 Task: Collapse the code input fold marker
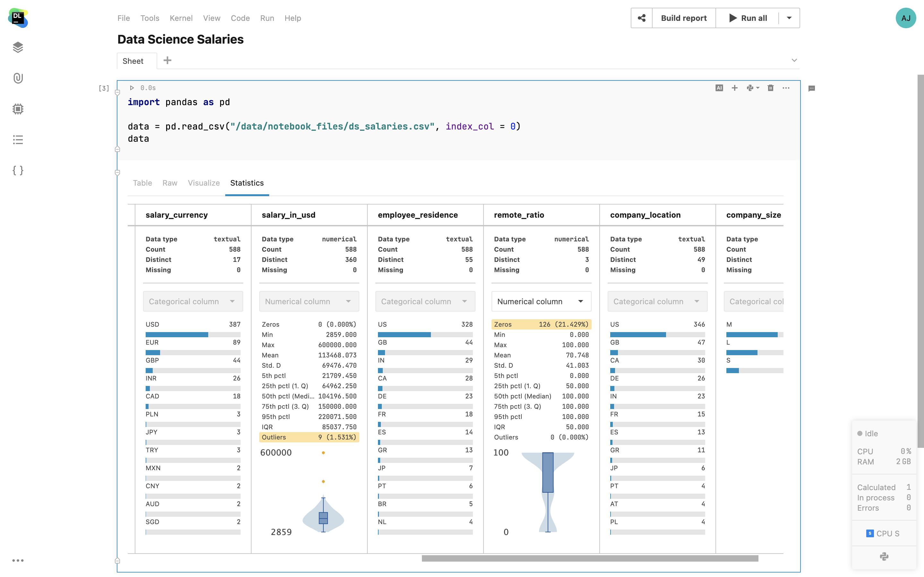pos(118,93)
